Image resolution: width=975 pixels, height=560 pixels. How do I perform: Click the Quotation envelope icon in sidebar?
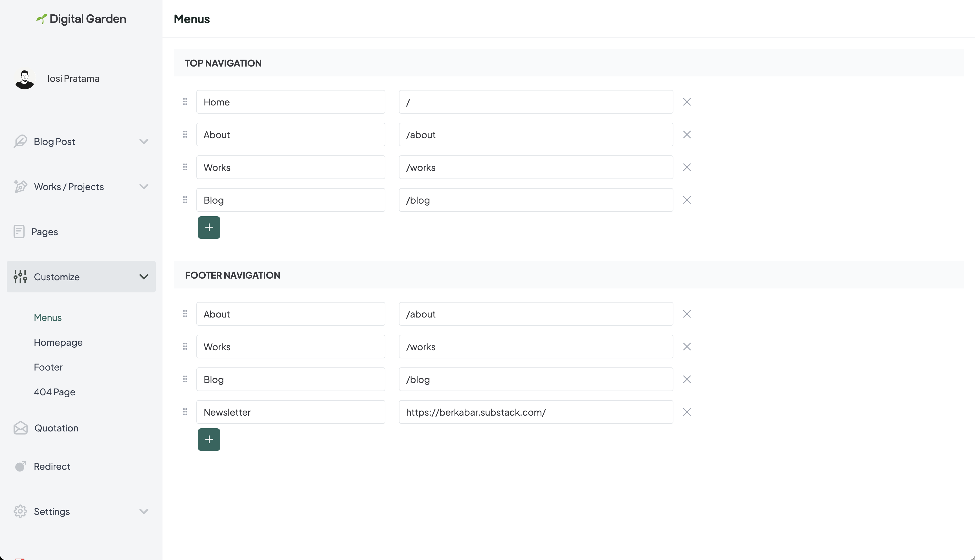click(x=20, y=428)
